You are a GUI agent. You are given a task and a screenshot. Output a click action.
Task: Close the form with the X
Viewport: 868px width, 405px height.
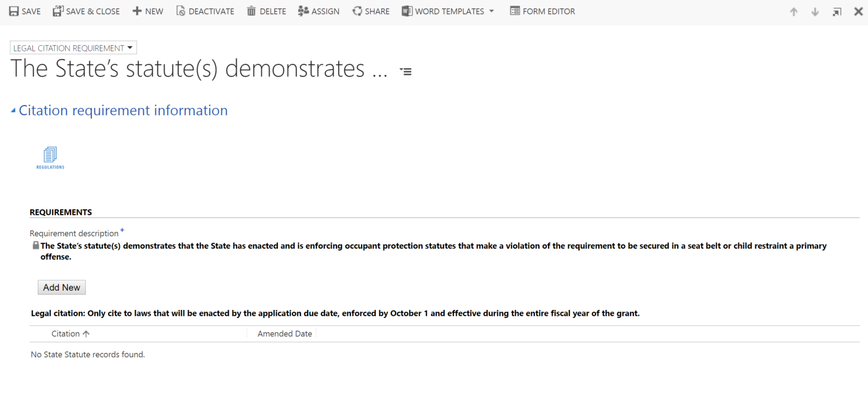pos(858,11)
